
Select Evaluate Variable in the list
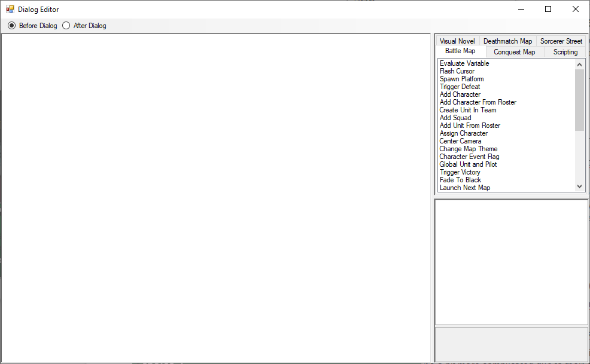[x=464, y=63]
